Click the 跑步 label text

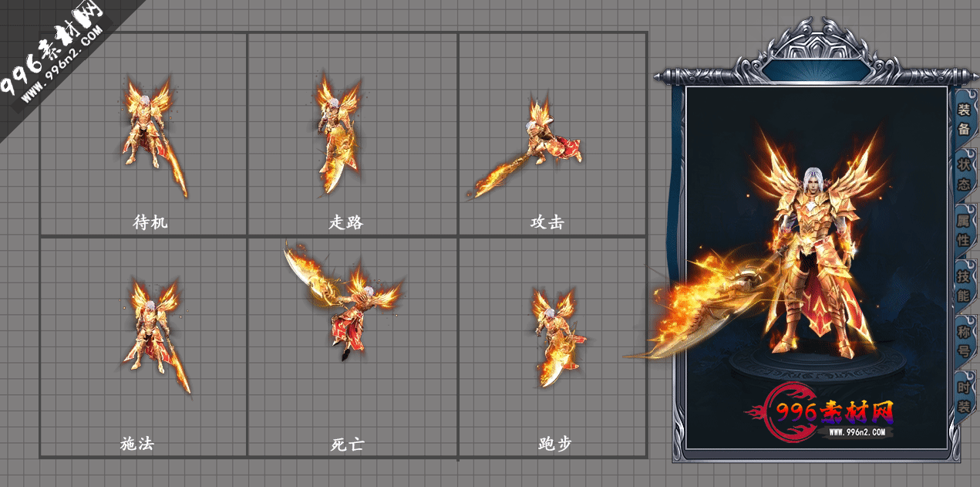[x=555, y=445]
